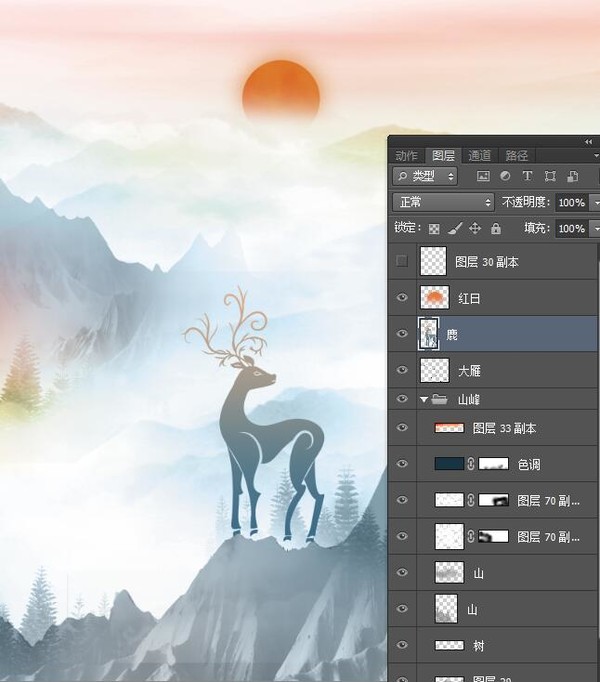Image resolution: width=600 pixels, height=682 pixels.
Task: Select the 鹿 layer thumbnail
Action: click(x=429, y=334)
